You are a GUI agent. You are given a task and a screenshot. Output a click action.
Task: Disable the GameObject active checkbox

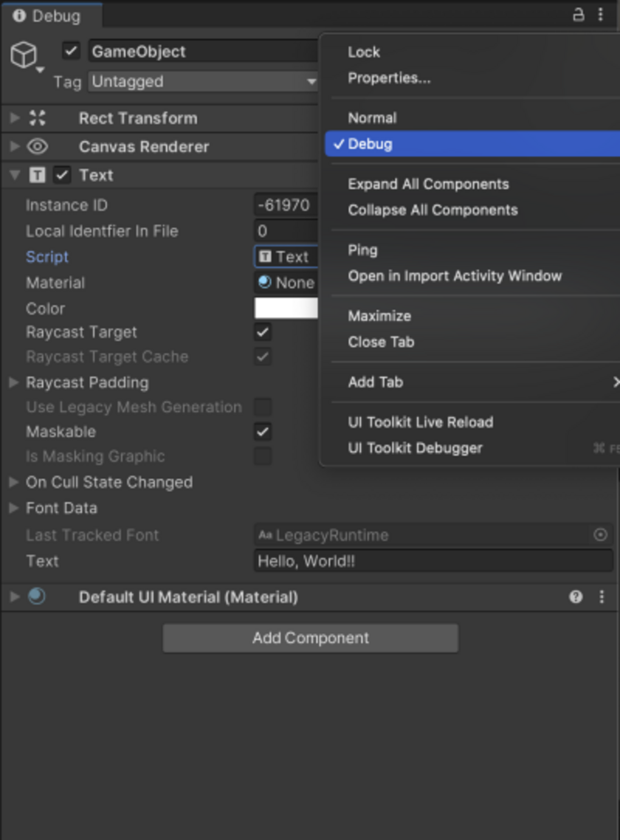(x=71, y=51)
